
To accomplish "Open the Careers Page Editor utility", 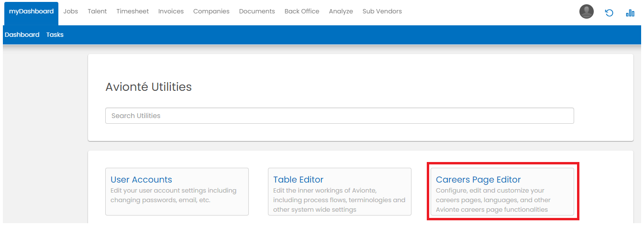I will tap(502, 192).
